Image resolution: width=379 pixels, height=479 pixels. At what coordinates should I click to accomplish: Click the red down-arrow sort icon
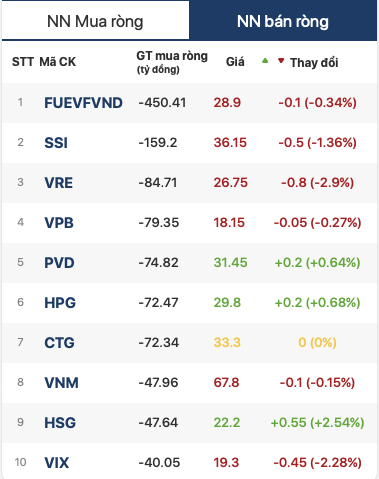click(281, 61)
